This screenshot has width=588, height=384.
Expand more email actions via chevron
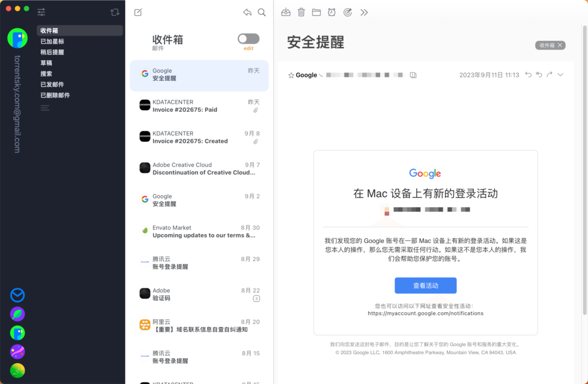tap(560, 75)
